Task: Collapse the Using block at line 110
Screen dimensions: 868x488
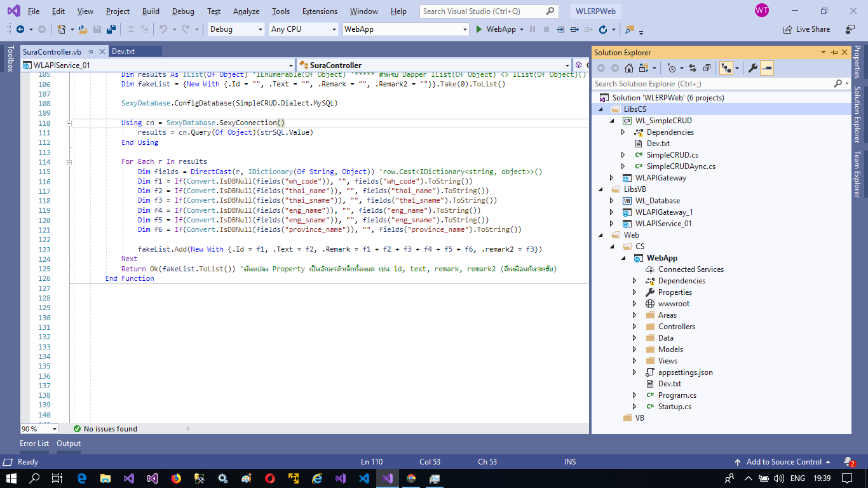Action: [x=69, y=123]
